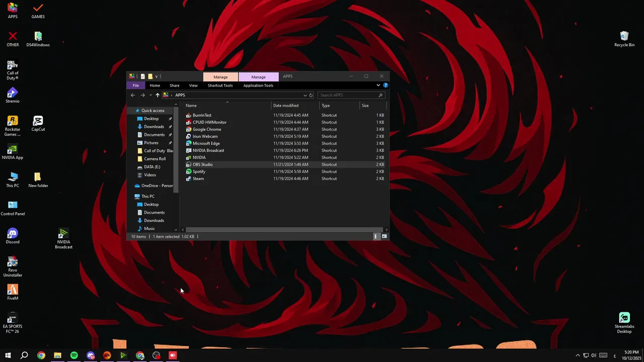Open OBS Studio from the taskbar
Viewport: 644px width, 362px height.
[x=156, y=355]
